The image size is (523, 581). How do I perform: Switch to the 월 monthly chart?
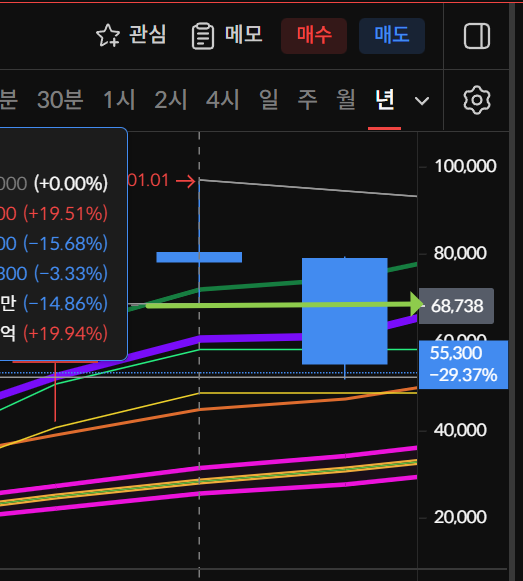click(x=346, y=100)
